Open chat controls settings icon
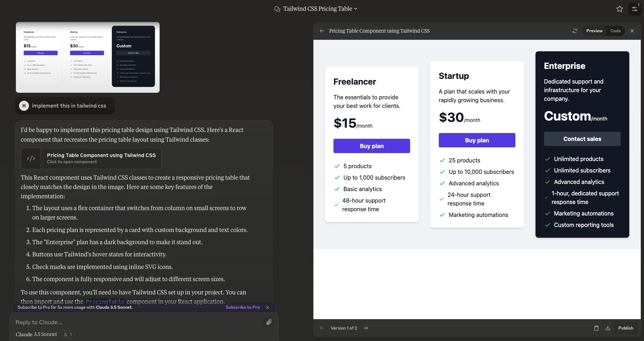The image size is (644, 341). [634, 9]
